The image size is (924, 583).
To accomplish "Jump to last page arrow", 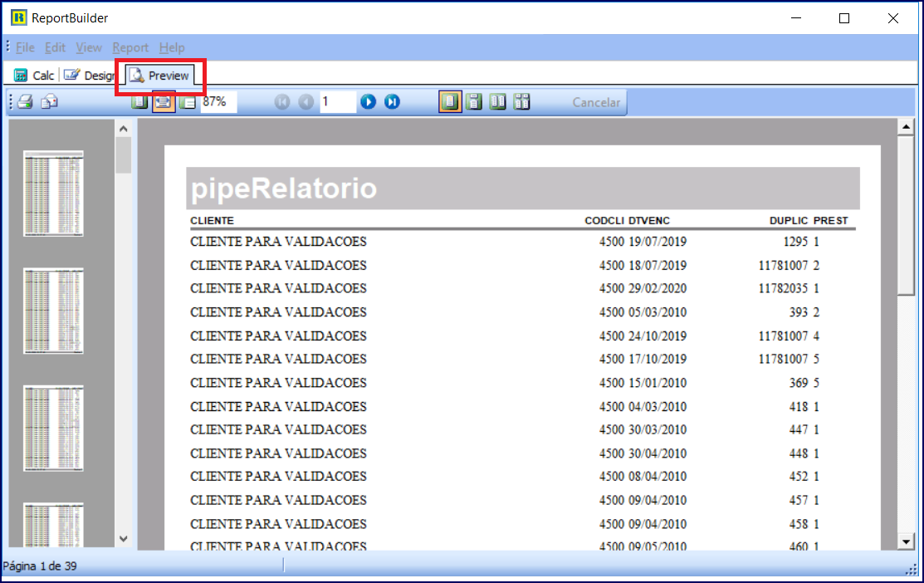I will click(392, 102).
